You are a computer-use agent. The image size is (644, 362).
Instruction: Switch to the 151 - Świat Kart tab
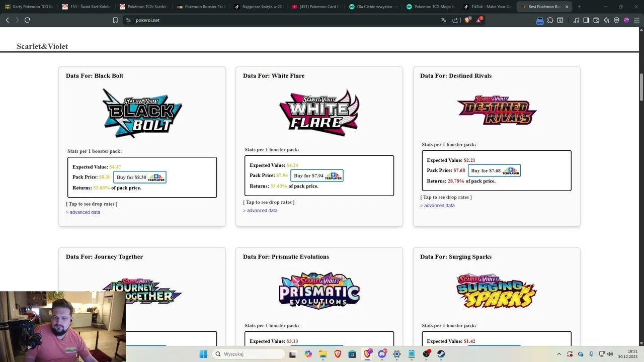tap(86, 7)
